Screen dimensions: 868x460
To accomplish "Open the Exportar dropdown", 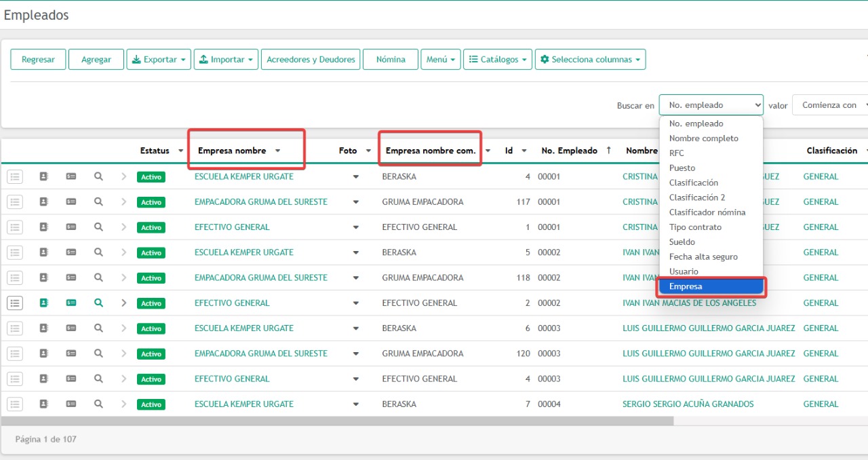I will click(159, 59).
